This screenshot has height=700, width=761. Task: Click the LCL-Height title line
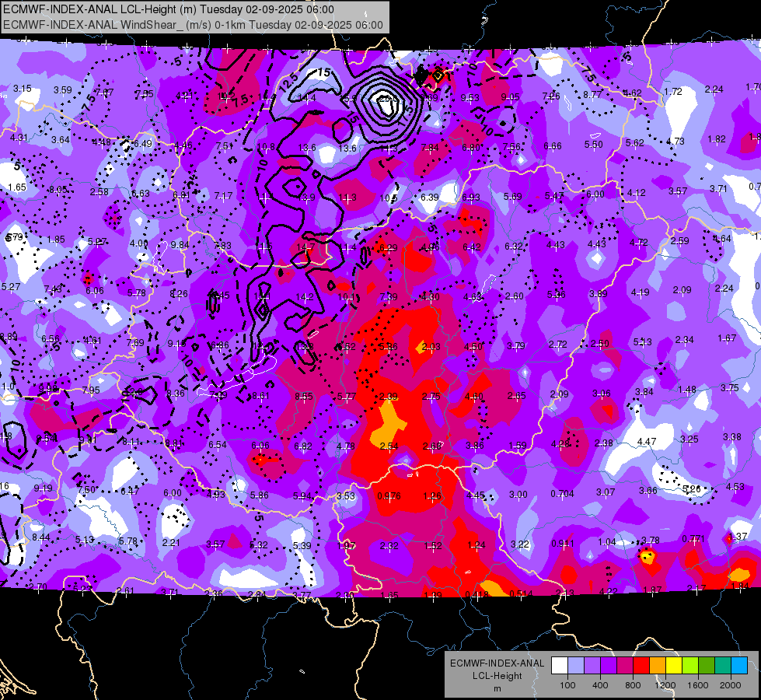coord(169,9)
